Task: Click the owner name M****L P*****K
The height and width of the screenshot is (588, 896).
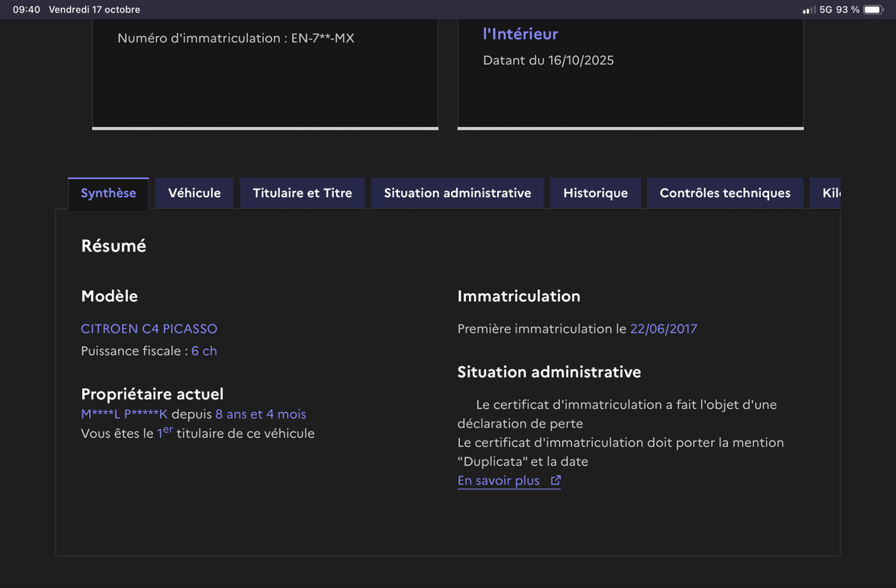Action: [124, 414]
